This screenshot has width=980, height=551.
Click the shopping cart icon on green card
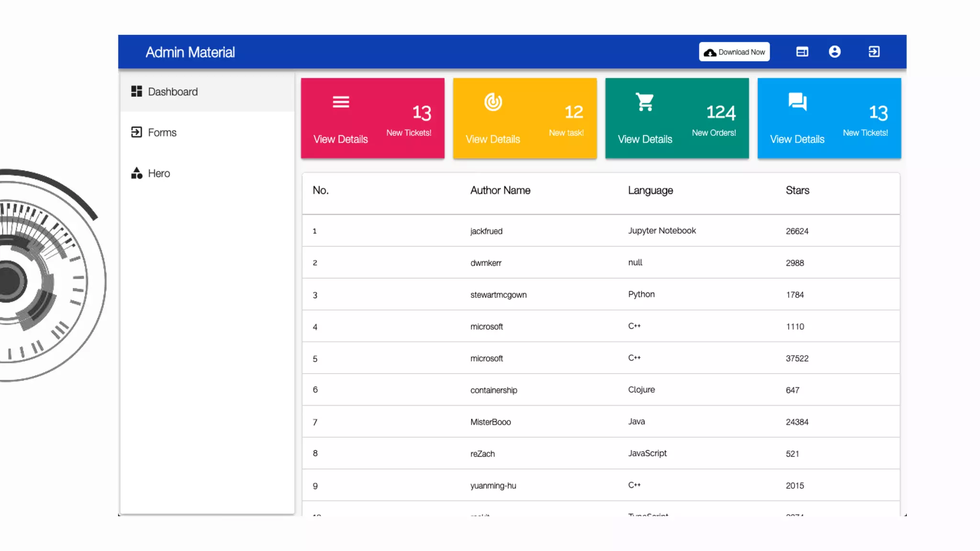(x=645, y=102)
